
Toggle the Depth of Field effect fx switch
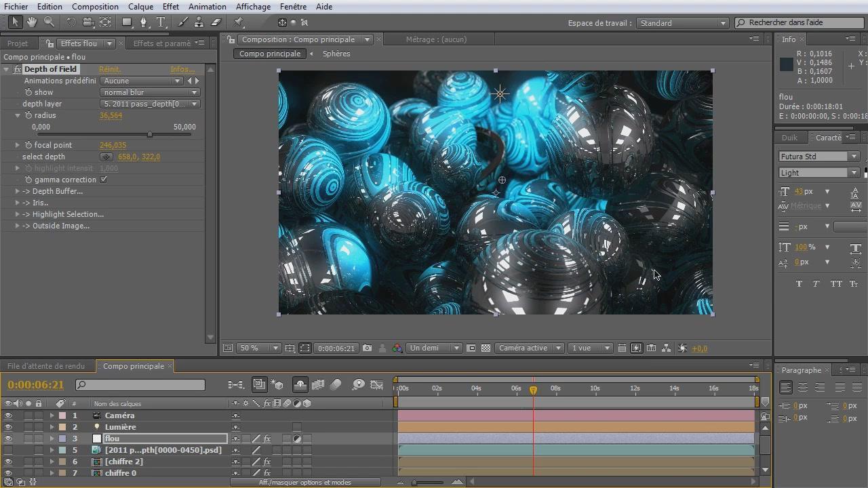pyautogui.click(x=18, y=69)
